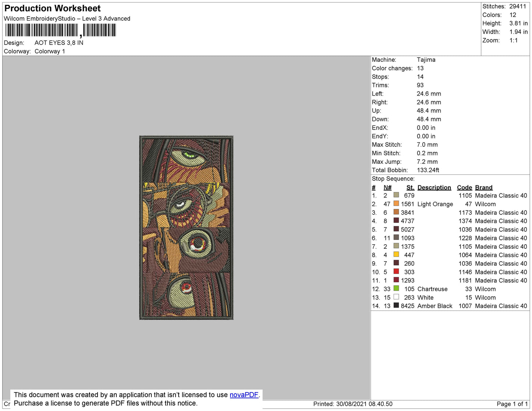The image size is (532, 411).
Task: Click the Machine value Tajima
Action: (426, 60)
